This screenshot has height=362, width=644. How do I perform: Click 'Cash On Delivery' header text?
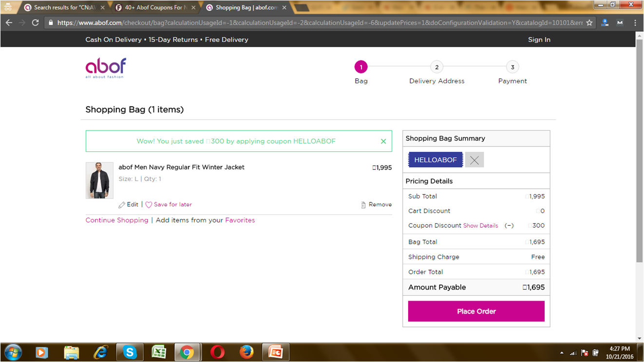click(114, 40)
